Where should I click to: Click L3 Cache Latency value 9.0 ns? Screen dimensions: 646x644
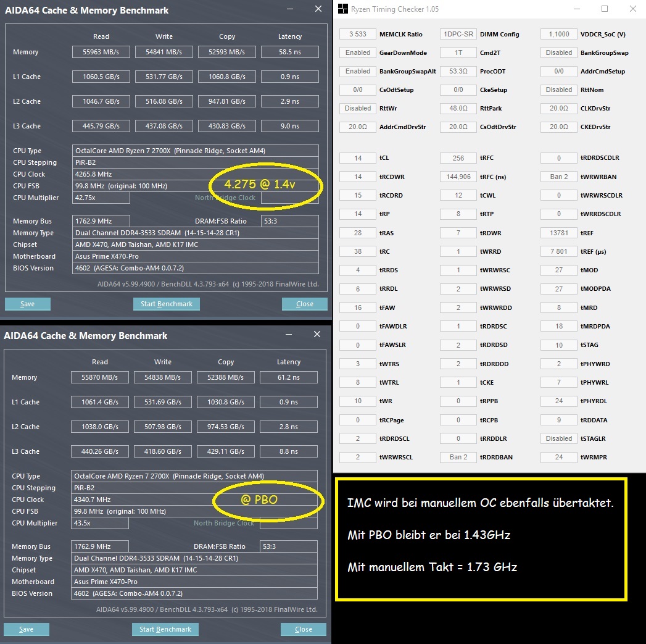pyautogui.click(x=290, y=126)
